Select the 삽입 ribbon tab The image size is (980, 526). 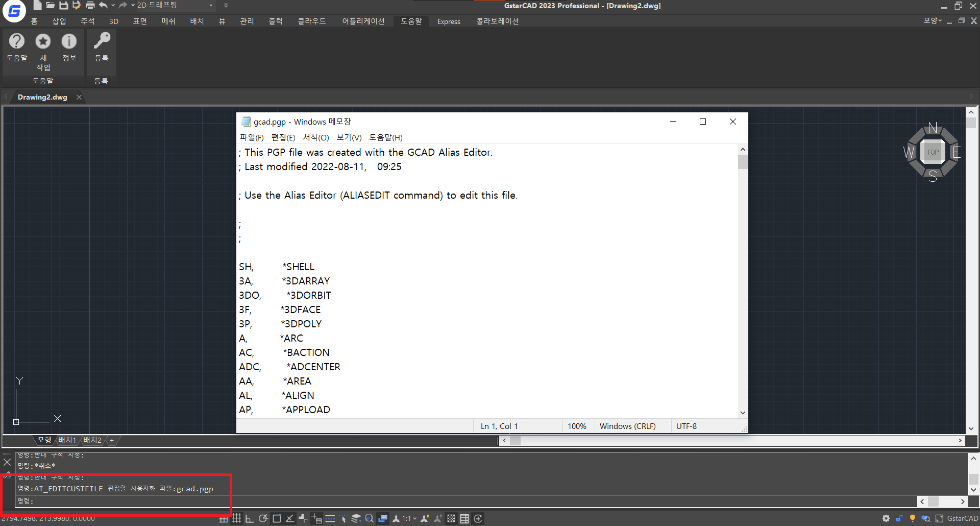tap(59, 21)
